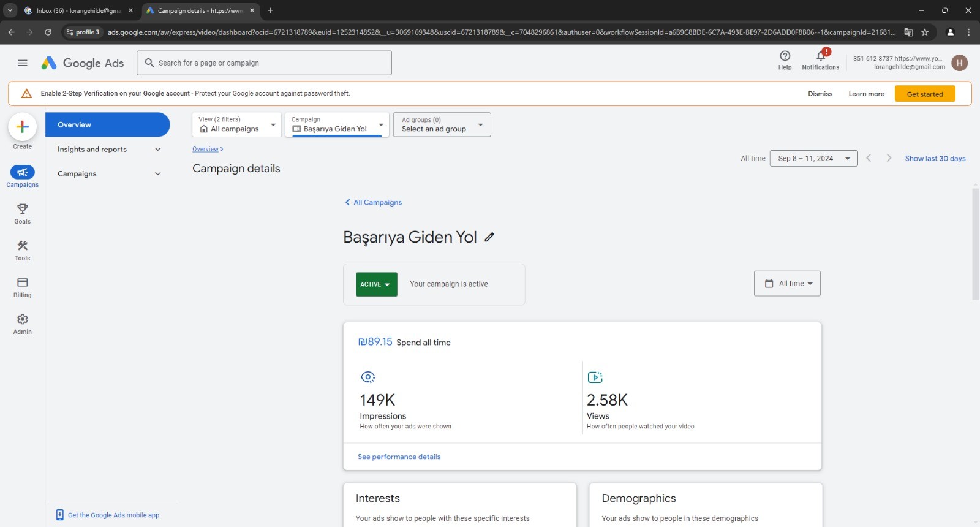Open Tools in the sidebar rail
This screenshot has height=527, width=980.
pos(23,250)
